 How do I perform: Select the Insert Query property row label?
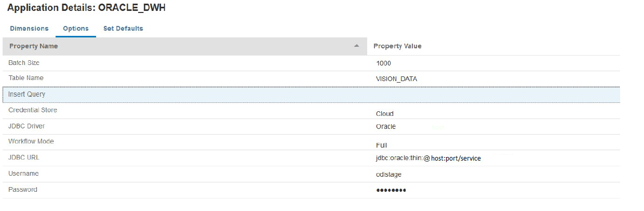tap(27, 95)
